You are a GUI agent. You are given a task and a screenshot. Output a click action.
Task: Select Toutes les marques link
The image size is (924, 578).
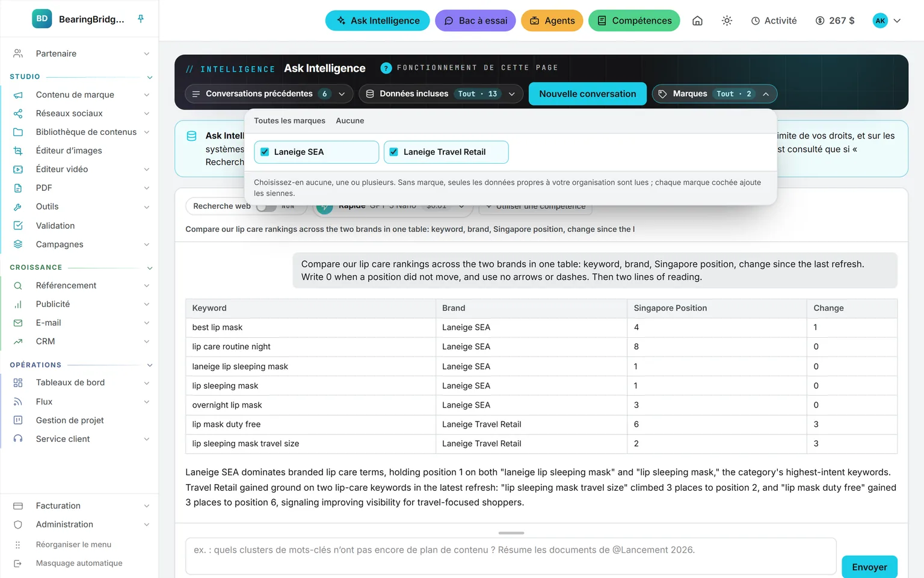coord(289,120)
